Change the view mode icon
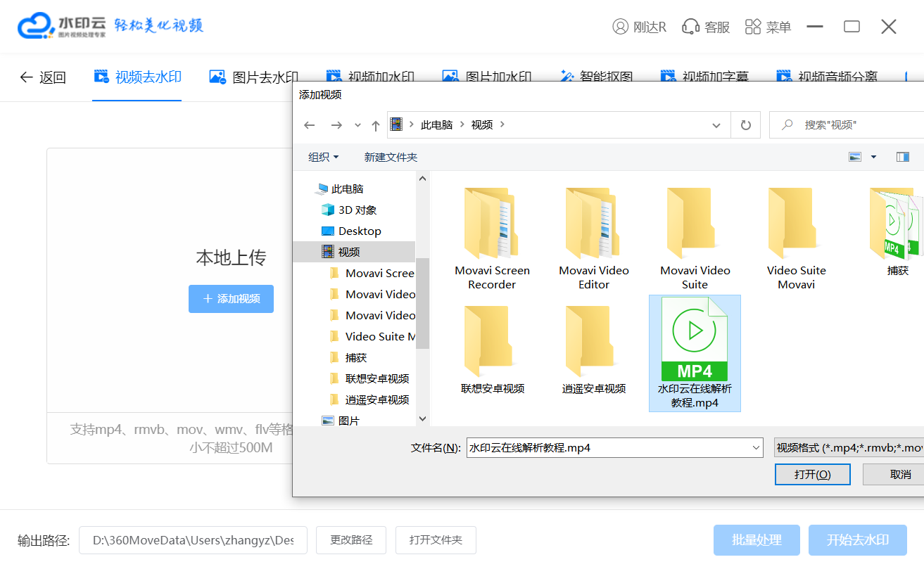 click(855, 157)
